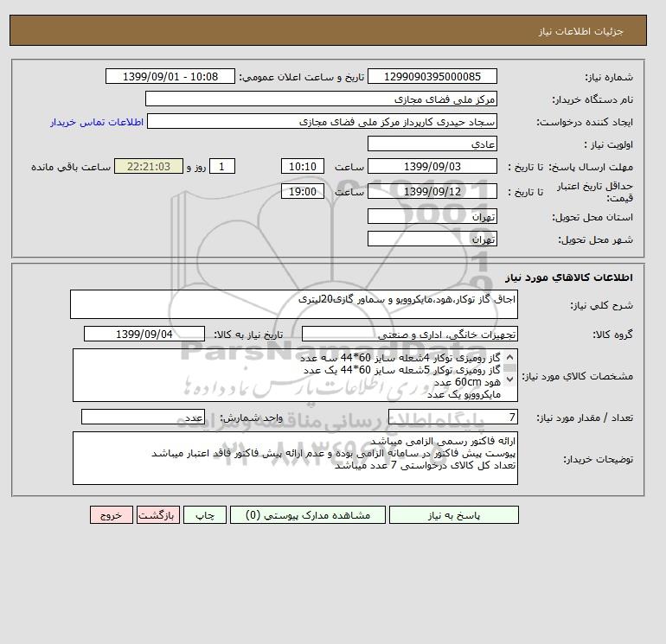Image resolution: width=666 pixels, height=644 pixels.
Task: Click price validity date 1399/09/12
Action: coord(432,191)
